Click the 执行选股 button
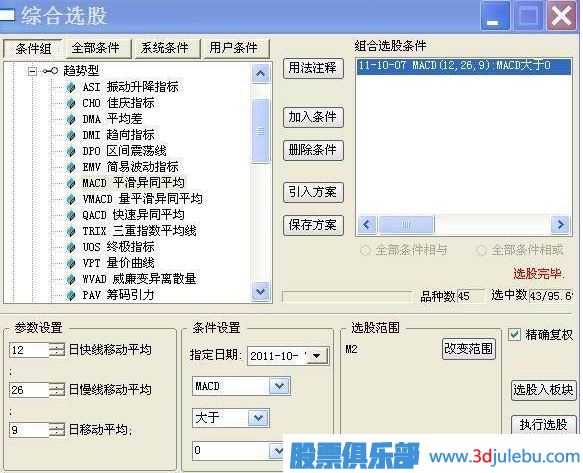Image resolution: width=583 pixels, height=473 pixels. coord(543,425)
